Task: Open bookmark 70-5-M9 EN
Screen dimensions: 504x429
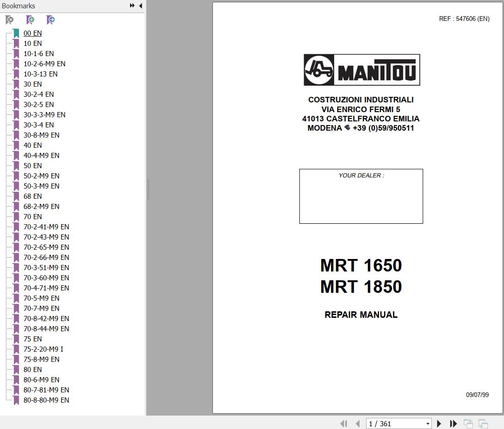Action: tap(42, 298)
